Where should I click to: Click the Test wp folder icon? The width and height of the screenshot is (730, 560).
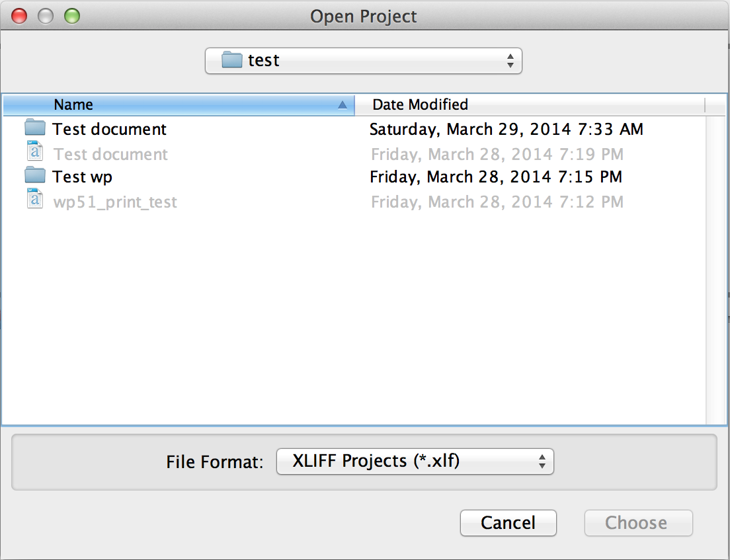pyautogui.click(x=34, y=177)
